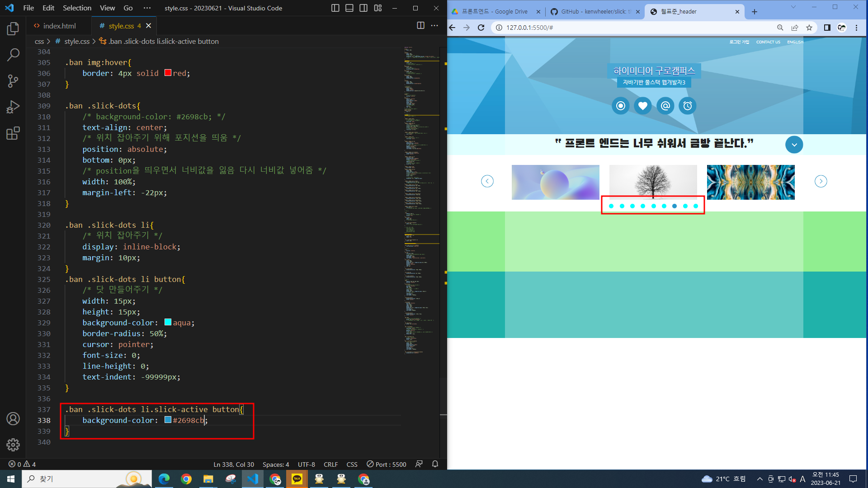
Task: Open the Selection menu
Action: click(77, 8)
